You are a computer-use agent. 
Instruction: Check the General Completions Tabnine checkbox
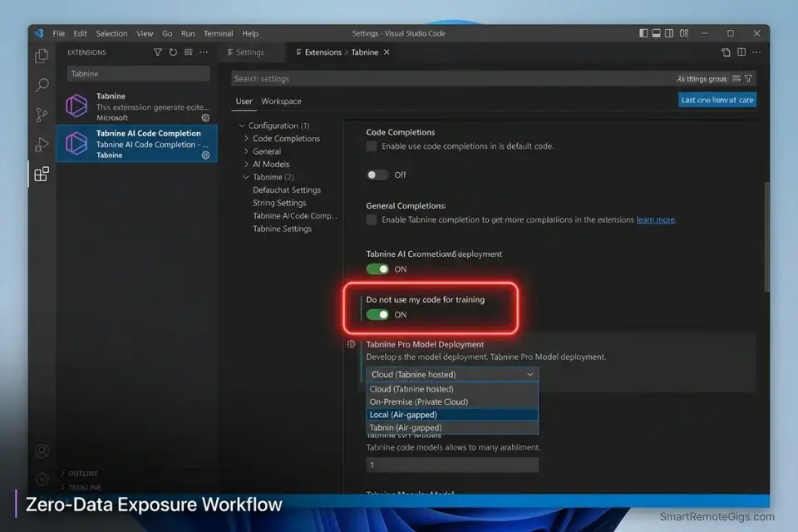pos(371,219)
